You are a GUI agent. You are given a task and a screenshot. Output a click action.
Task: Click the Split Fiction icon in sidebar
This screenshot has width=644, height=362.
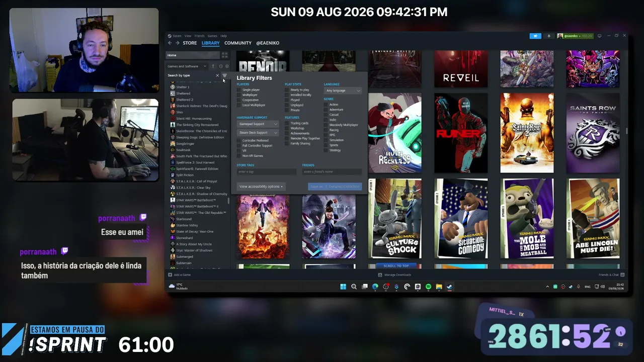(x=173, y=175)
